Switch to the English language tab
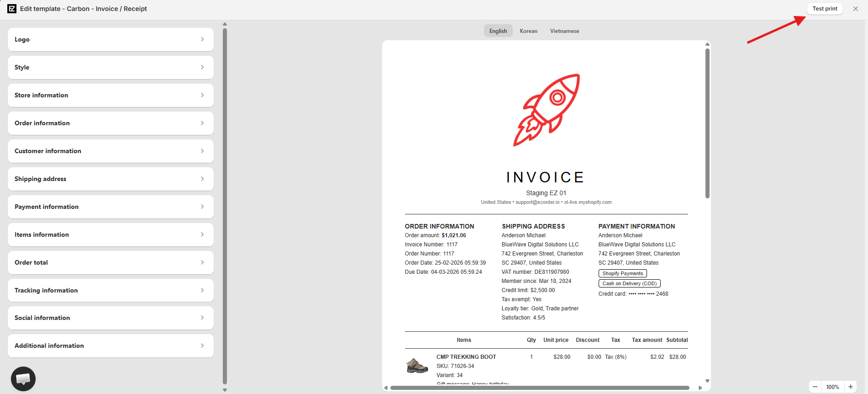868x394 pixels. 498,31
